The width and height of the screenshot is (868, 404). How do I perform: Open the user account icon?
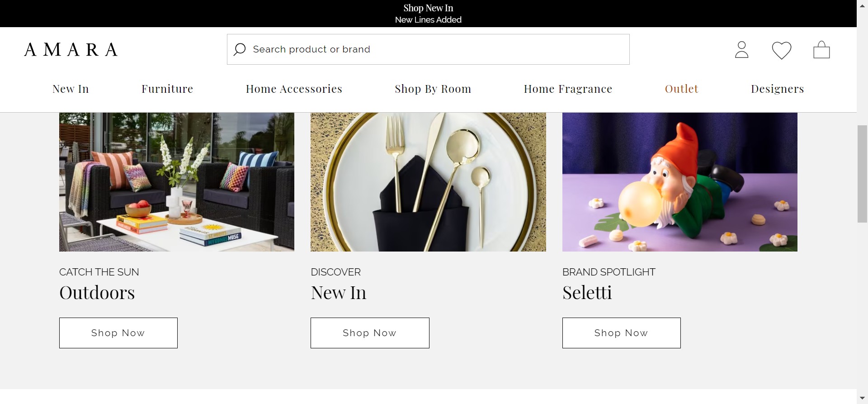tap(741, 50)
